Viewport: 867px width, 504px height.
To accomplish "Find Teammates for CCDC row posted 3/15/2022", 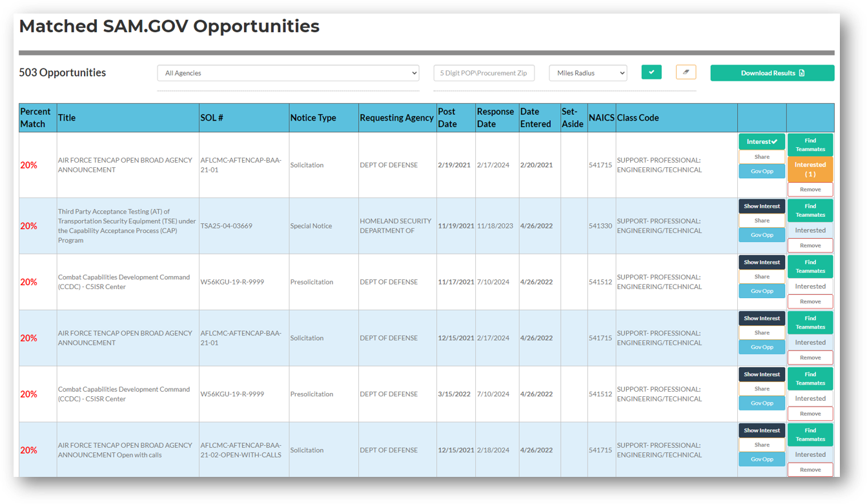I will pos(810,379).
